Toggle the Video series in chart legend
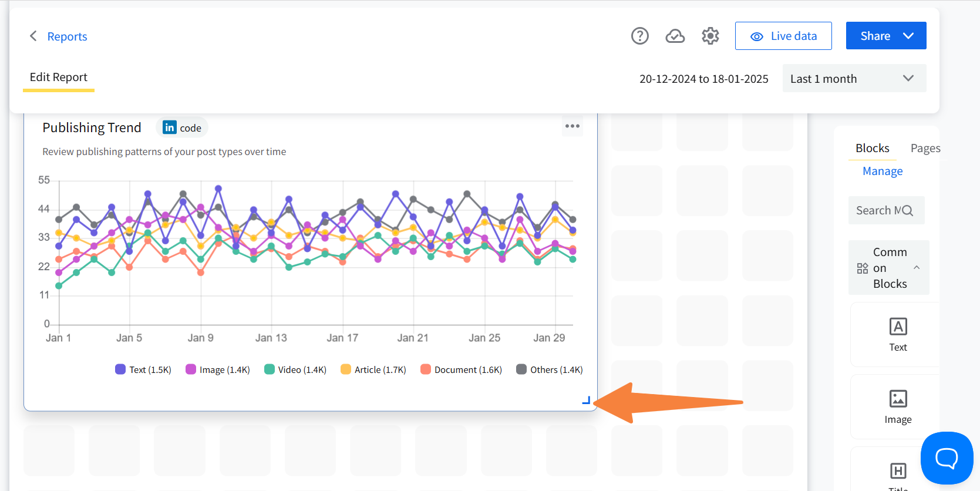The image size is (980, 491). (295, 369)
